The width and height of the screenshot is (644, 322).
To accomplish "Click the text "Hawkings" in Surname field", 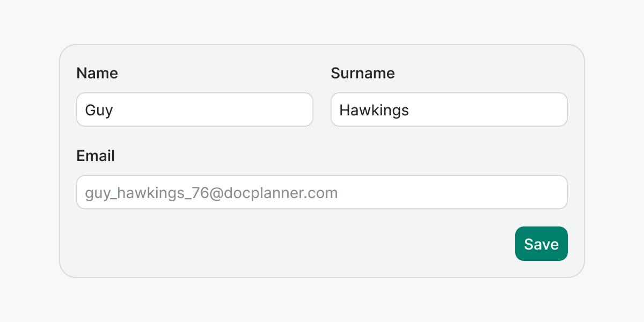I will tap(374, 111).
